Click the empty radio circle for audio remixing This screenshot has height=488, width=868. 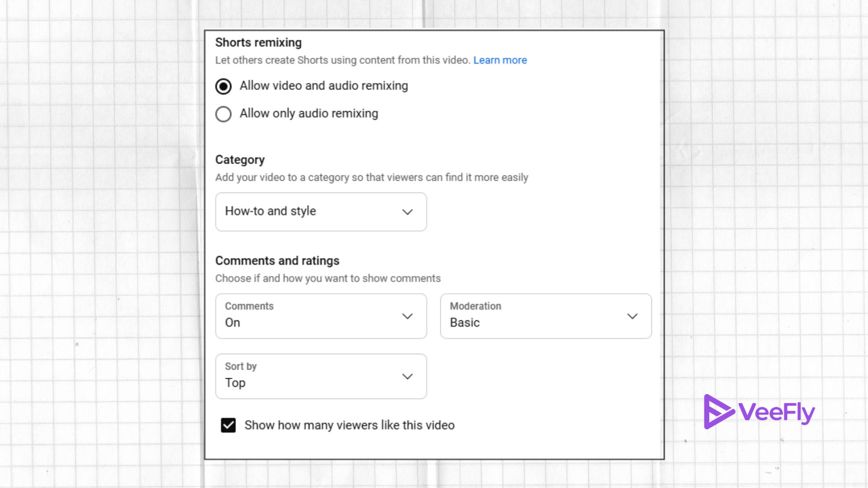coord(223,114)
